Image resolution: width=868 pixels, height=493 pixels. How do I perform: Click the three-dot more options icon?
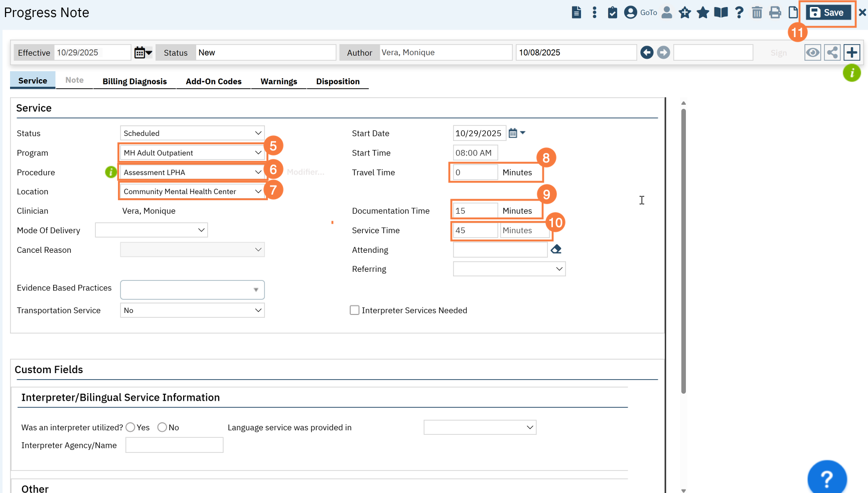tap(594, 13)
